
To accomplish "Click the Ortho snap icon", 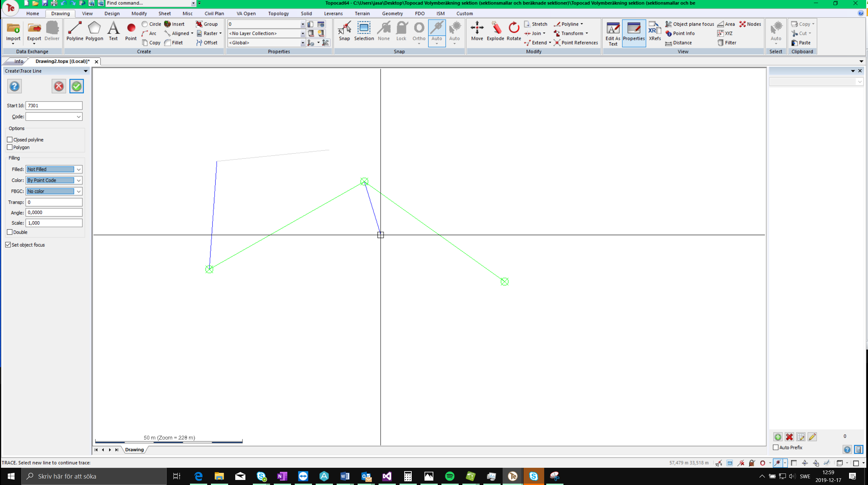I will click(x=419, y=31).
